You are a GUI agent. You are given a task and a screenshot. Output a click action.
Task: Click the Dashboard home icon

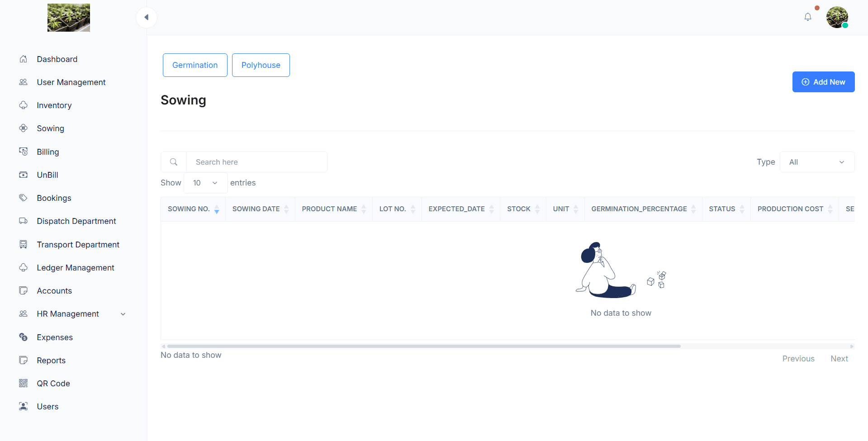[x=24, y=59]
